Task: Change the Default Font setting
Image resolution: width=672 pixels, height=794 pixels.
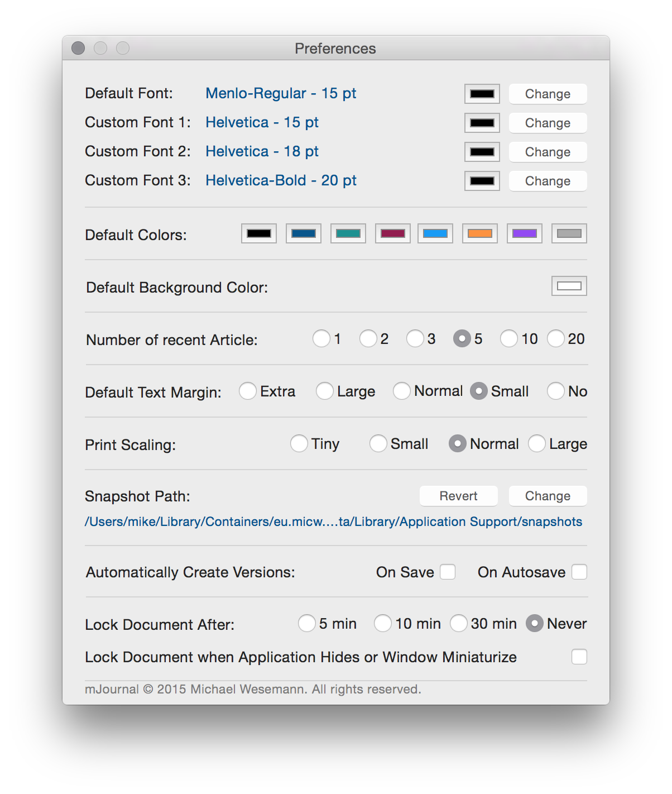Action: 547,94
